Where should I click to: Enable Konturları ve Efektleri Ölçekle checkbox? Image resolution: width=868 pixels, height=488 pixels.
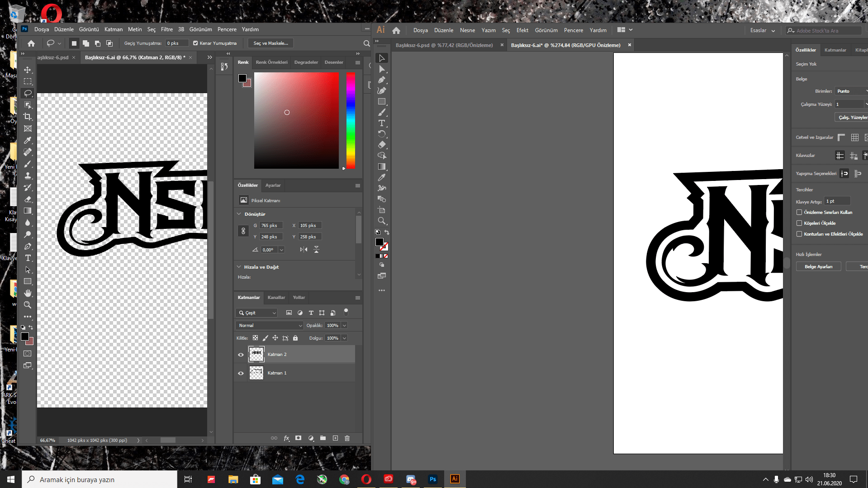(x=799, y=234)
